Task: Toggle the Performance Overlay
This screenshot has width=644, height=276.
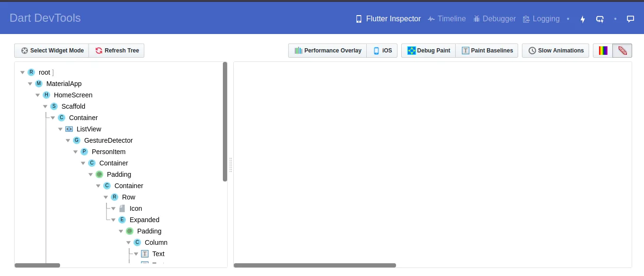Action: point(327,50)
